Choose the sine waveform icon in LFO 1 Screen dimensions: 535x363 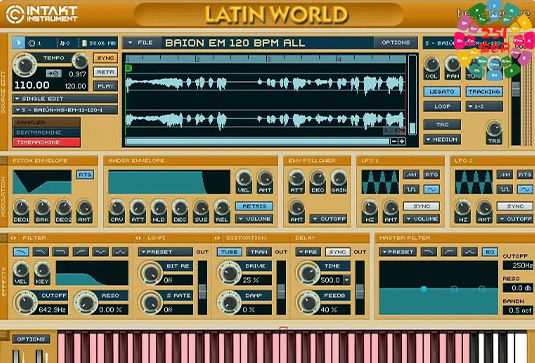pos(431,189)
